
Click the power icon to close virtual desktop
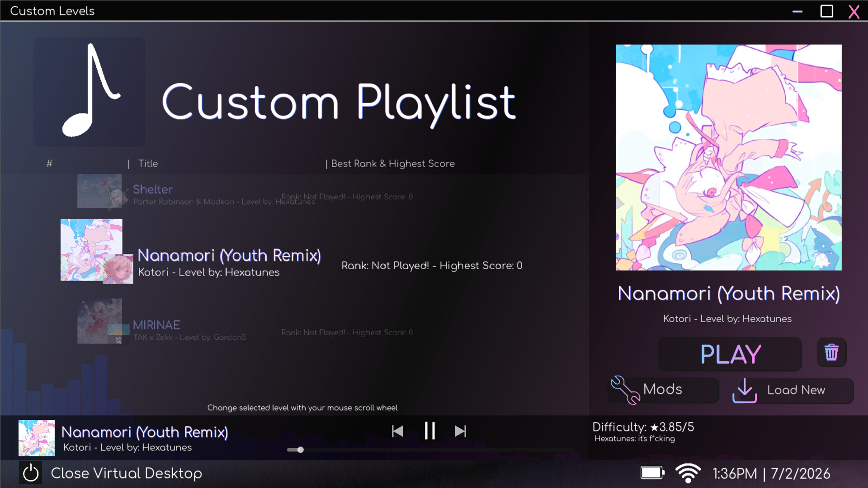[31, 473]
